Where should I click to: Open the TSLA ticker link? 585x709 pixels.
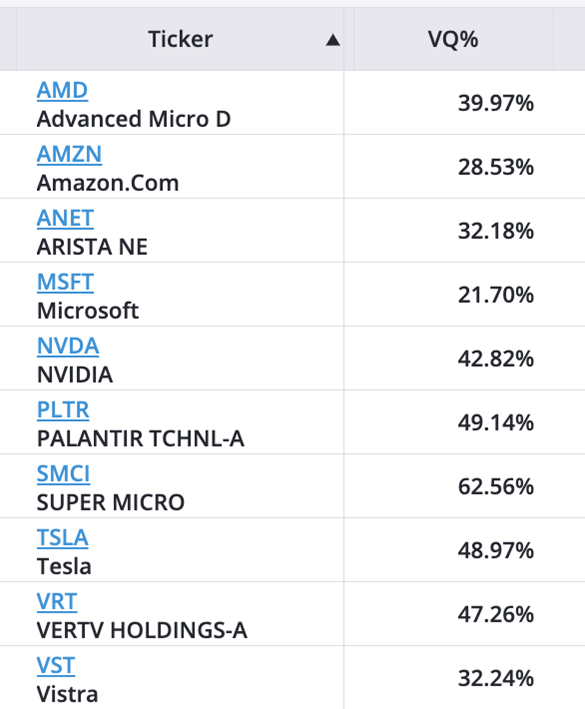[x=62, y=538]
